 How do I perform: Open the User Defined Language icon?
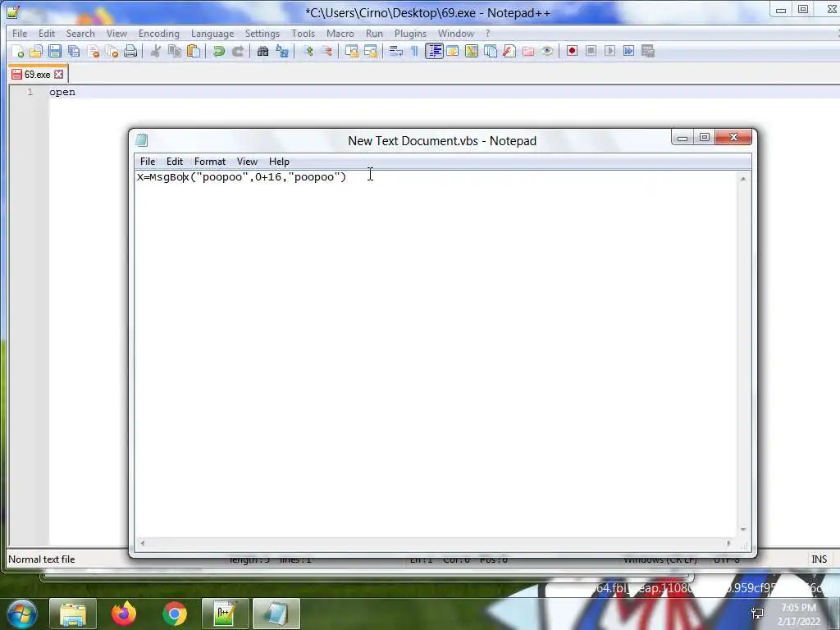[453, 52]
